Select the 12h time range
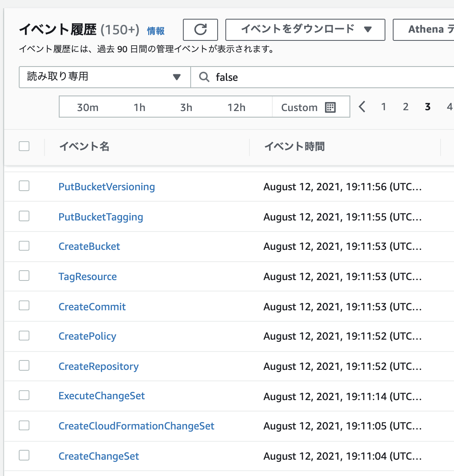Image resolution: width=454 pixels, height=476 pixels. pos(236,107)
